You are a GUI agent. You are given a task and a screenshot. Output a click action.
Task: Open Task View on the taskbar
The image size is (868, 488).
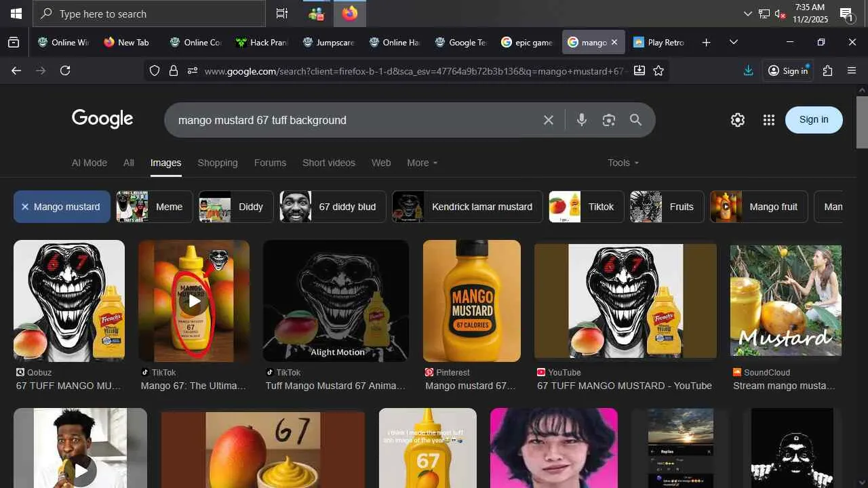point(282,14)
